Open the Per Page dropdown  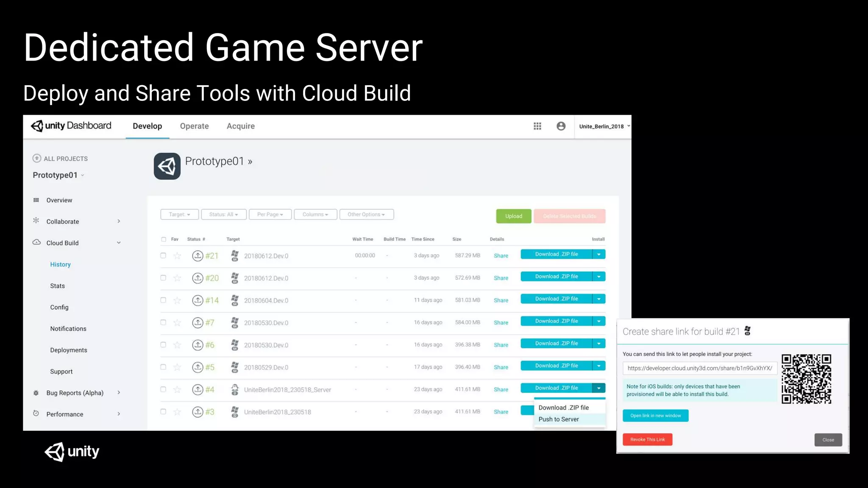(270, 214)
